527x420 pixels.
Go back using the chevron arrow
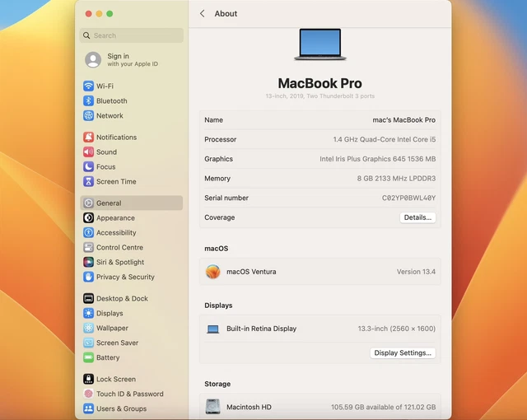(203, 14)
